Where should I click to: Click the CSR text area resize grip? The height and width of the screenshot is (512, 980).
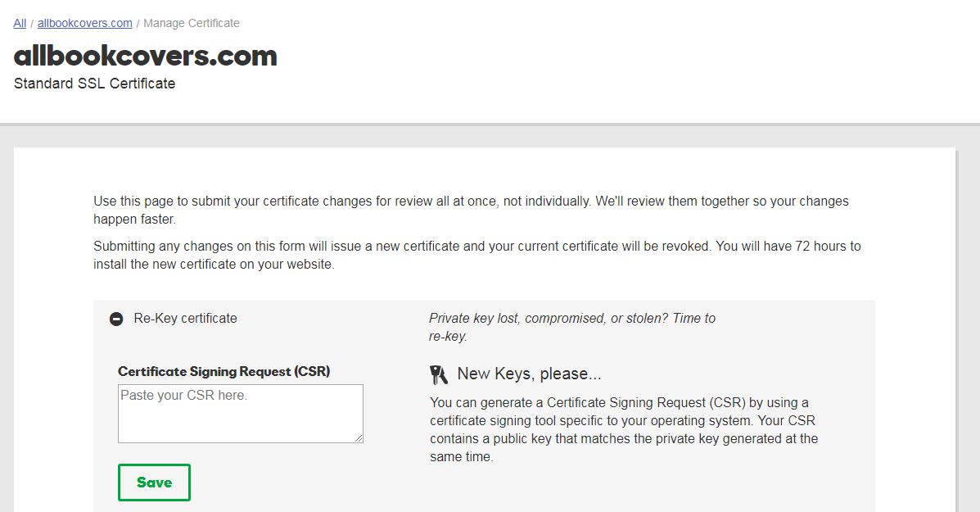pyautogui.click(x=359, y=438)
